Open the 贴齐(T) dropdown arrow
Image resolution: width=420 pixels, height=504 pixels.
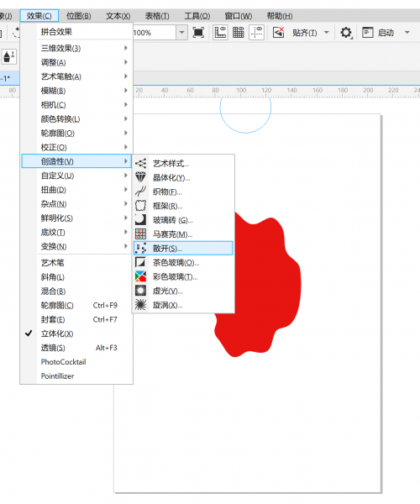pyautogui.click(x=327, y=33)
